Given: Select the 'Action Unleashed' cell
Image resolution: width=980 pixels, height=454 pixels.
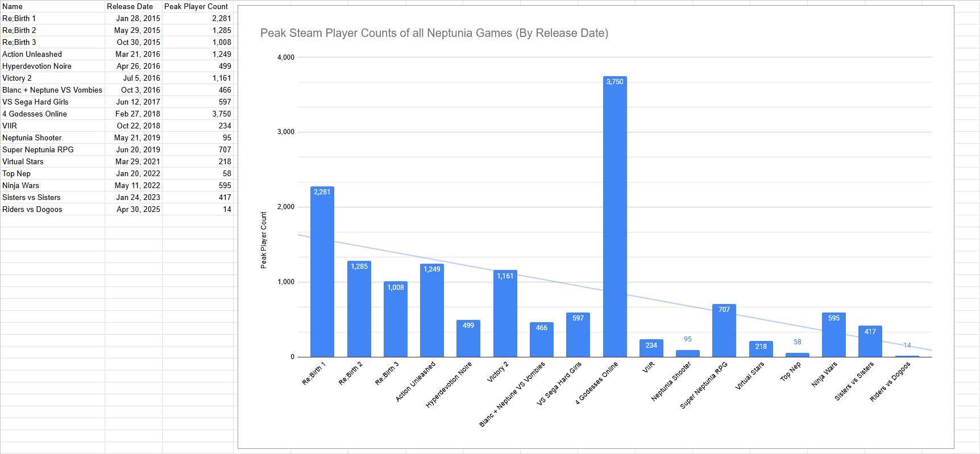Looking at the screenshot, I should coord(52,54).
